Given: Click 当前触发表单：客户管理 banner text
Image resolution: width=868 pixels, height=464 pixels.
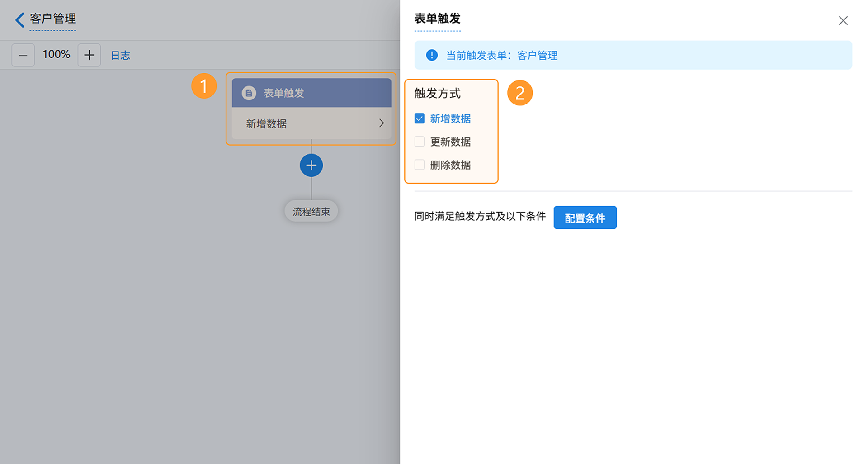Looking at the screenshot, I should pos(502,55).
